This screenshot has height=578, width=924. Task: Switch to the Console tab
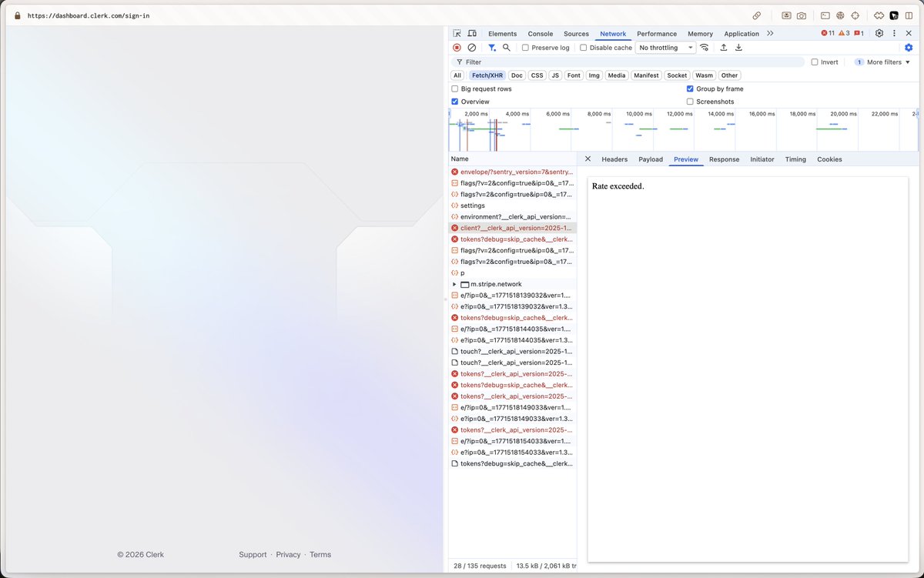click(541, 34)
